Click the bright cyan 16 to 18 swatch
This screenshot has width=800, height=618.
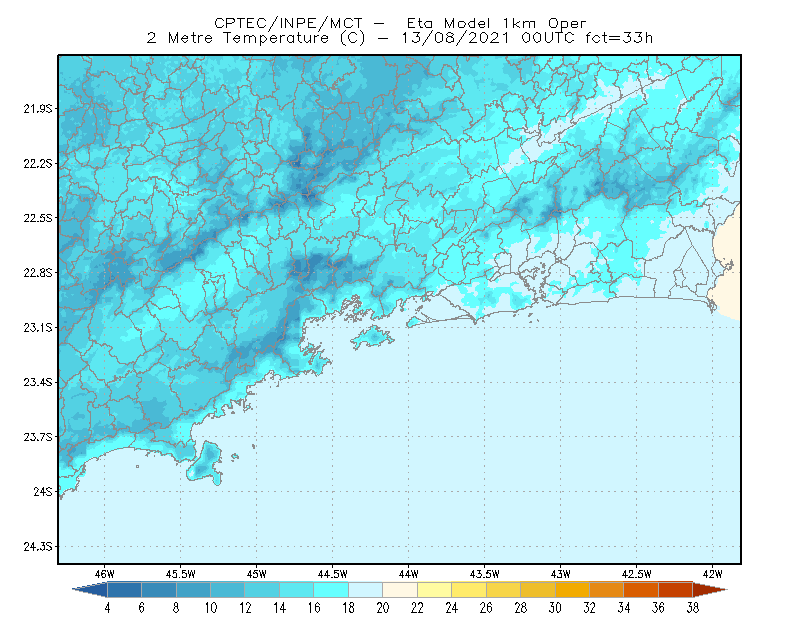click(x=331, y=590)
